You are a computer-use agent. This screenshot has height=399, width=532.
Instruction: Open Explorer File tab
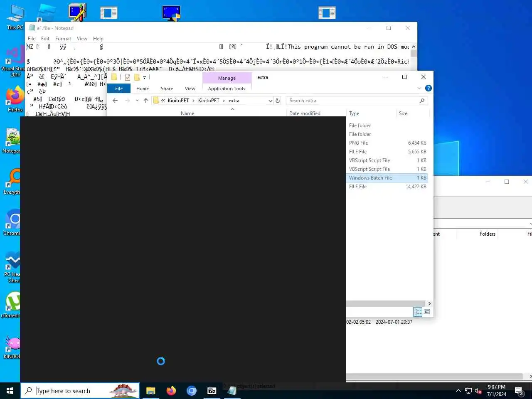119,89
